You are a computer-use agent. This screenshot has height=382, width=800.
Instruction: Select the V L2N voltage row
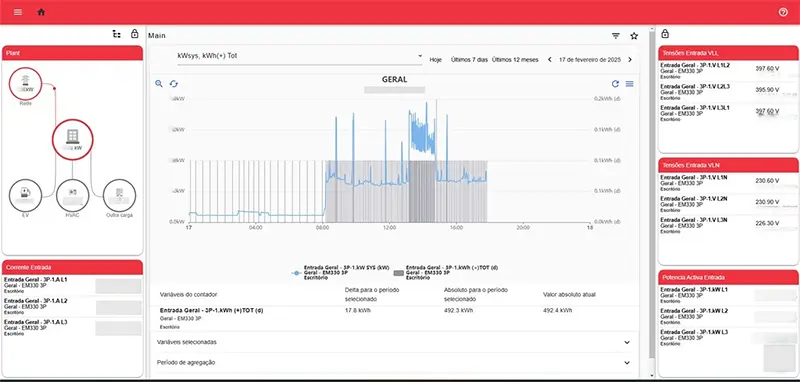728,205
